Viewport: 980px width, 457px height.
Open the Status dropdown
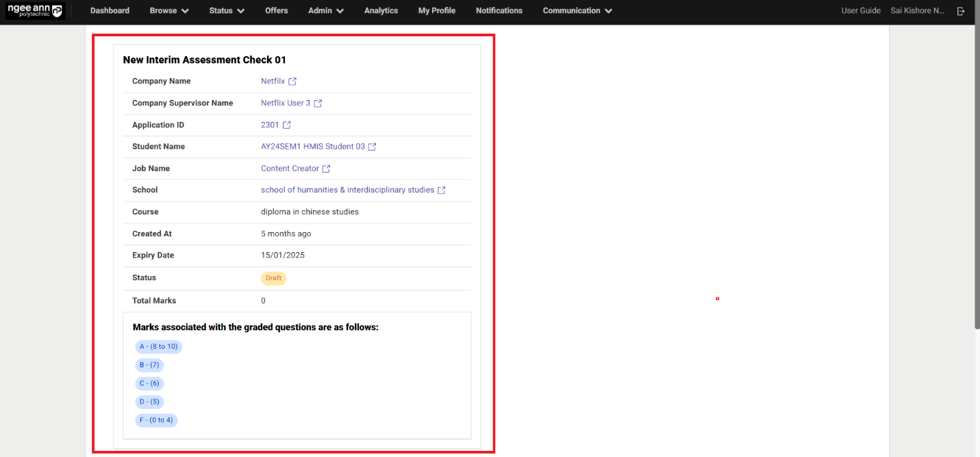pyautogui.click(x=226, y=10)
